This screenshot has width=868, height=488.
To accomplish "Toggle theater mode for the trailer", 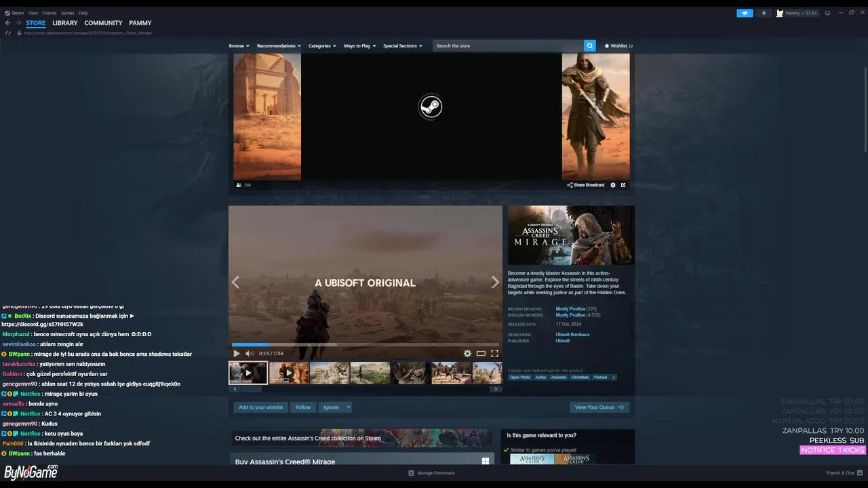I will (481, 353).
